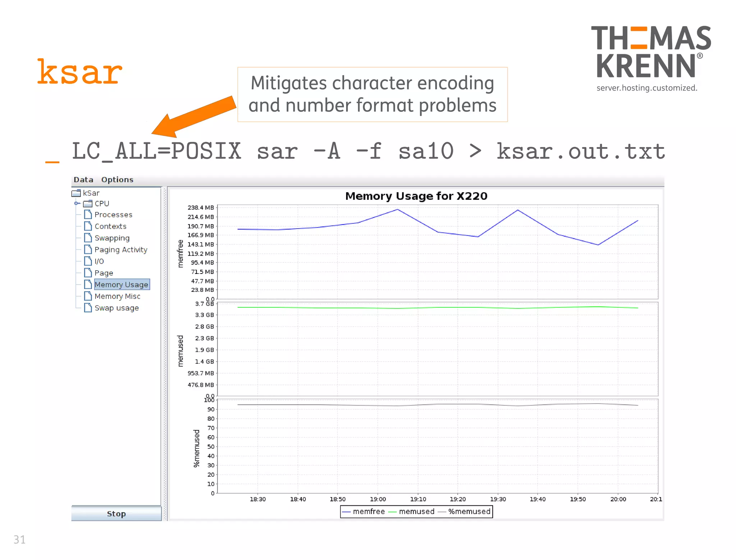Screen dimensions: 736x560
Task: Select Memory Usage in the tree
Action: (122, 285)
